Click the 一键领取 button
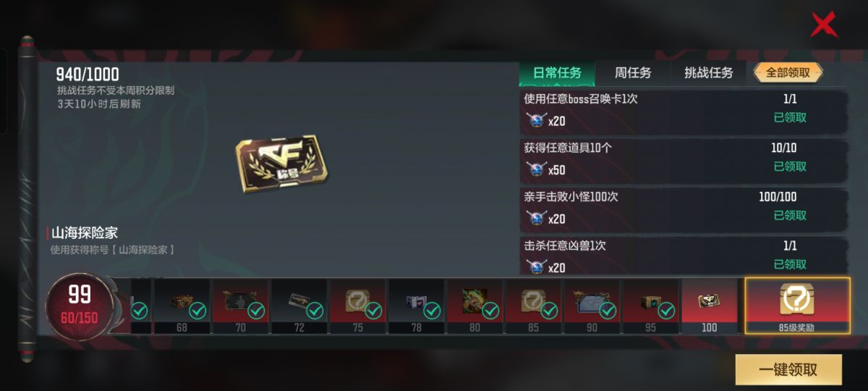Image resolution: width=868 pixels, height=391 pixels. (788, 369)
